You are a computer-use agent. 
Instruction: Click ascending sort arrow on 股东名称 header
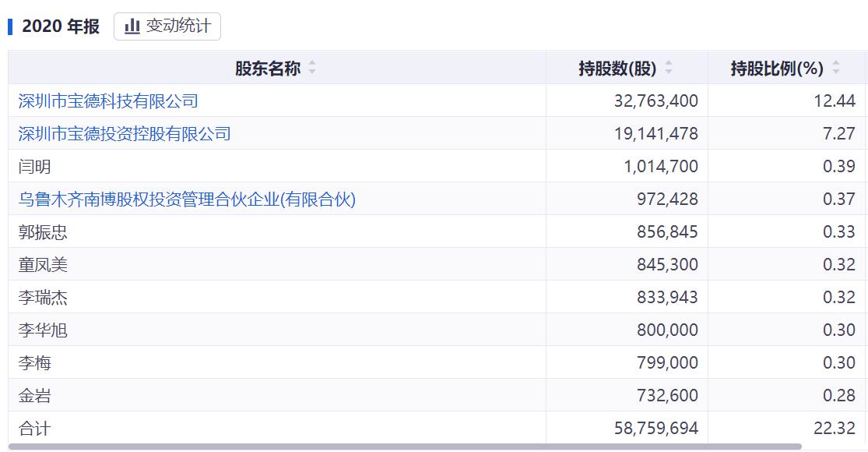click(312, 63)
